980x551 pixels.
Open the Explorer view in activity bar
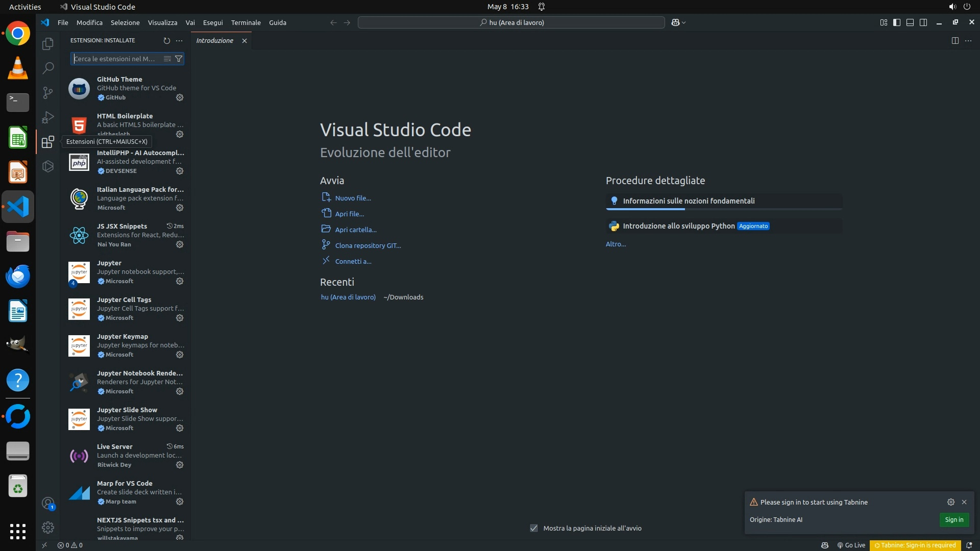click(47, 44)
